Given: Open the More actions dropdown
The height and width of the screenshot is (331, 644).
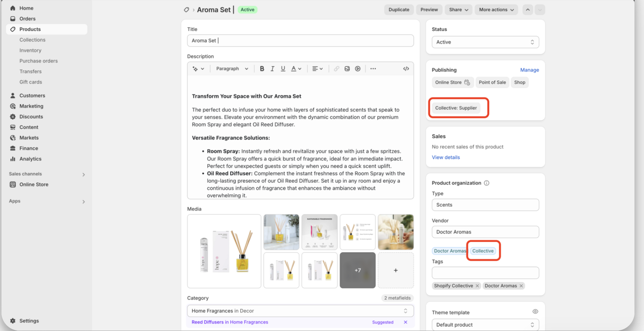Looking at the screenshot, I should pos(496,10).
